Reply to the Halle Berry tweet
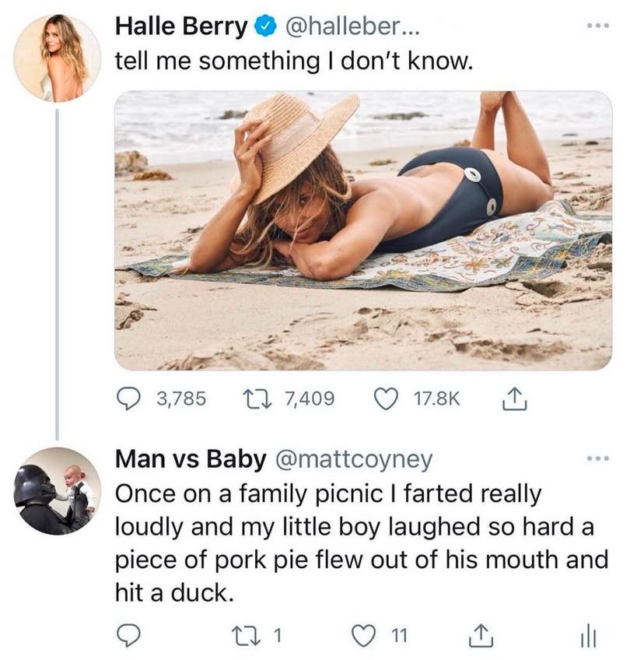The height and width of the screenshot is (660, 644). click(128, 398)
